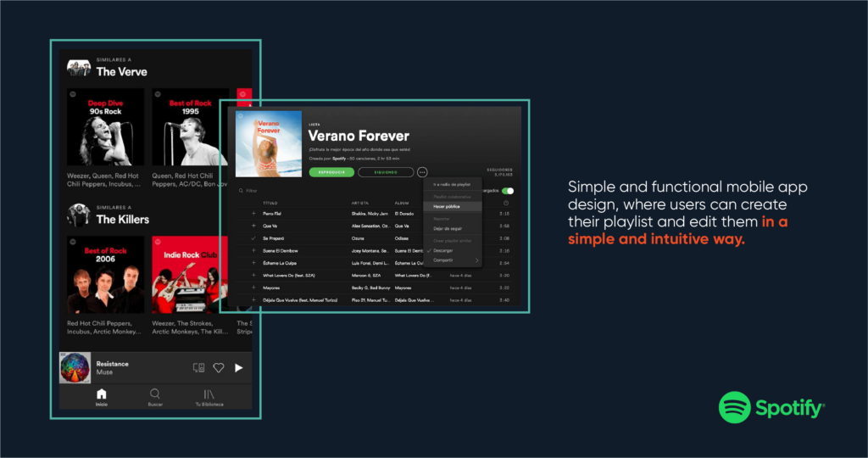Click the Spotify logo
The width and height of the screenshot is (868, 458).
click(771, 408)
